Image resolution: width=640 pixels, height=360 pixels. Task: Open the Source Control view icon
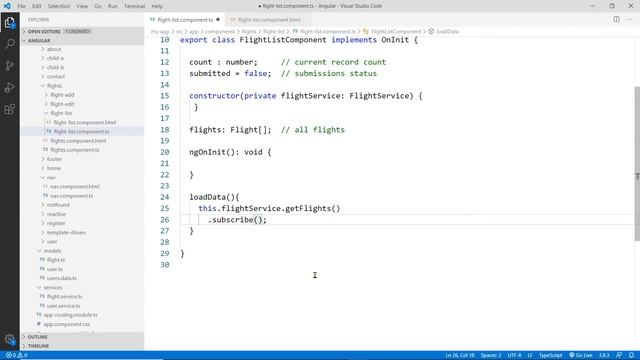click(x=9, y=65)
